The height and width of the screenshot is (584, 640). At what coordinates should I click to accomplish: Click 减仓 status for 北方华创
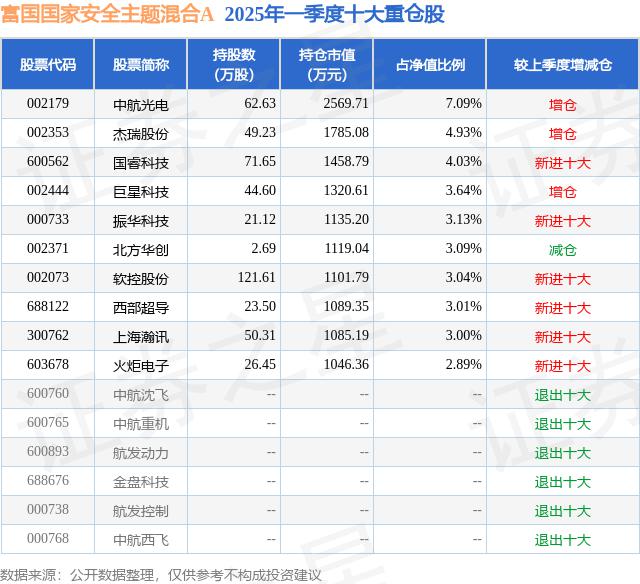click(x=562, y=249)
